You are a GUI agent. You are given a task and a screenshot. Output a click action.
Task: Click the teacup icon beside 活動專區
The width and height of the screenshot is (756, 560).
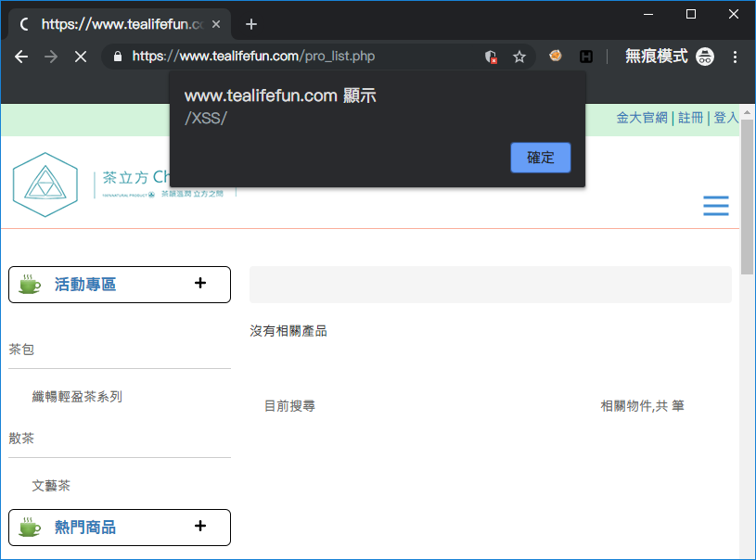[30, 285]
